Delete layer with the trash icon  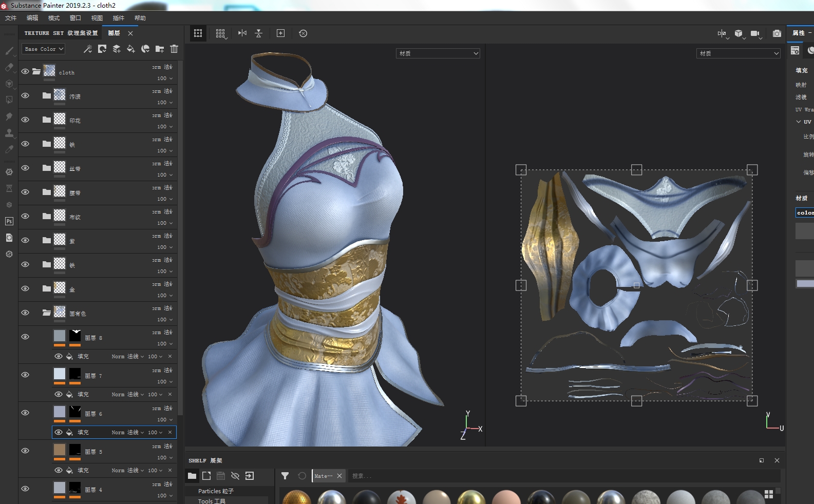click(x=174, y=49)
